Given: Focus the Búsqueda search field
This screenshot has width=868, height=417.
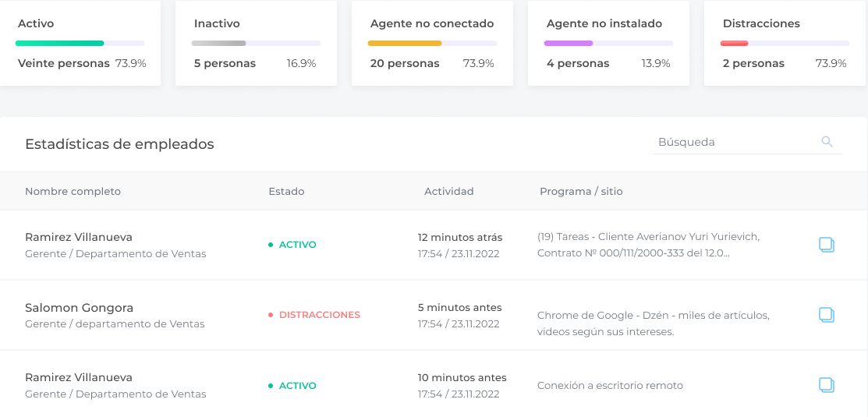Looking at the screenshot, I should [x=747, y=142].
